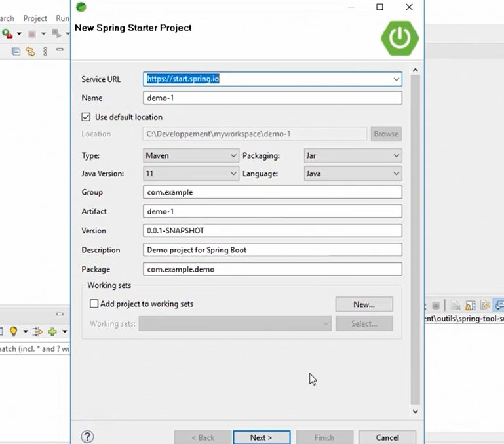The width and height of the screenshot is (504, 444).
Task: Minimize the lower-left panel in Eclipse
Action: click(x=60, y=314)
